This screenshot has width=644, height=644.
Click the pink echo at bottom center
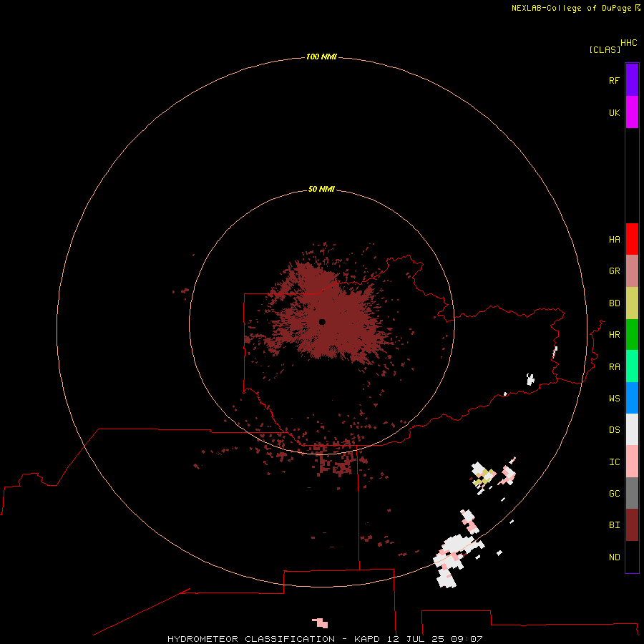(x=321, y=623)
